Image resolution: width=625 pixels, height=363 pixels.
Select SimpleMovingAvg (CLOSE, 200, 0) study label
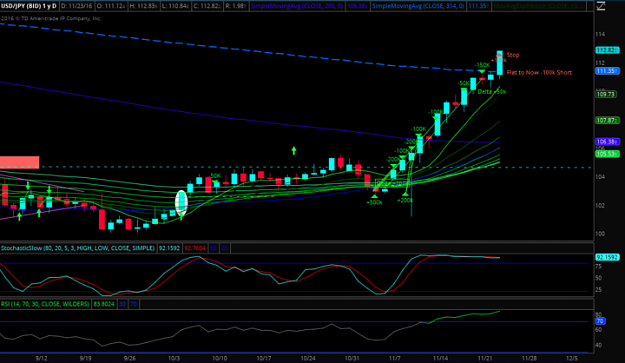click(296, 6)
